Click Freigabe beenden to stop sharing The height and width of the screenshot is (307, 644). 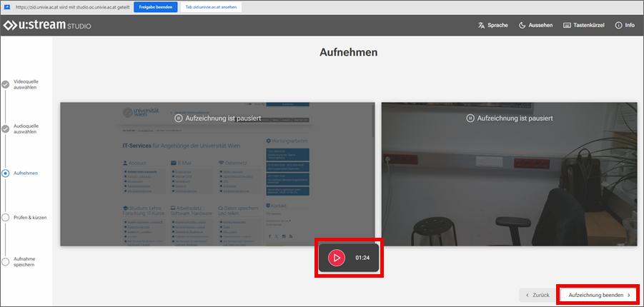pos(155,6)
